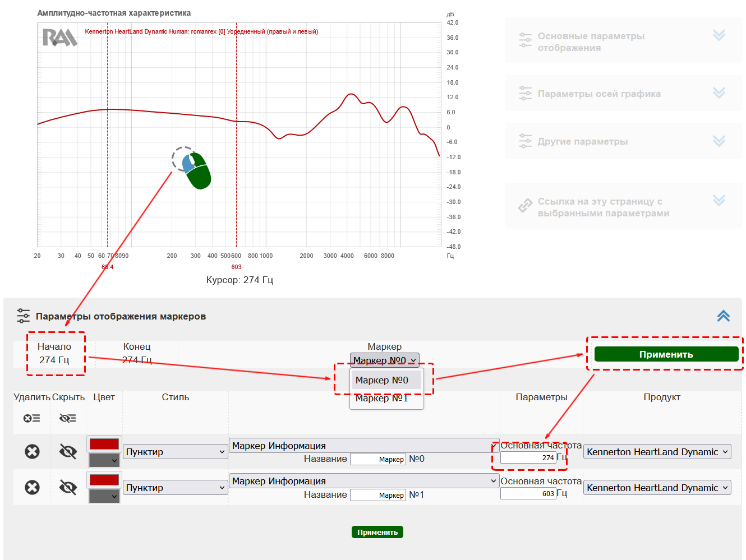Open Kennerton HeartLand Dynamic product dropdown, №0 row
This screenshot has height=560, width=746.
click(657, 452)
